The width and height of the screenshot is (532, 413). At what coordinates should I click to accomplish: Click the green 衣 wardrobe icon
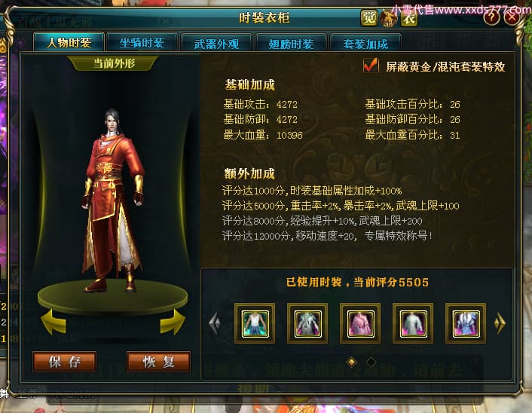[409, 18]
